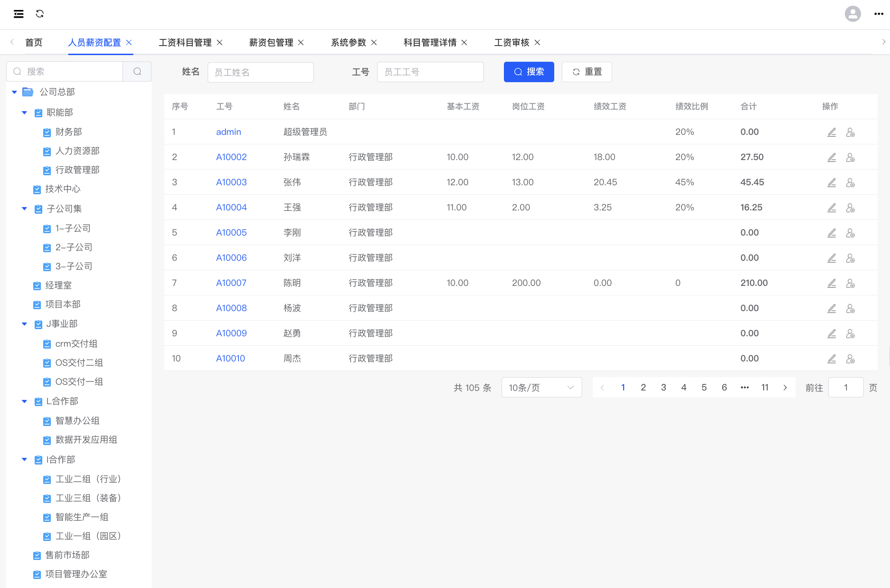The height and width of the screenshot is (588, 890).
Task: Collapse the L合作部 tree node
Action: pyautogui.click(x=24, y=401)
